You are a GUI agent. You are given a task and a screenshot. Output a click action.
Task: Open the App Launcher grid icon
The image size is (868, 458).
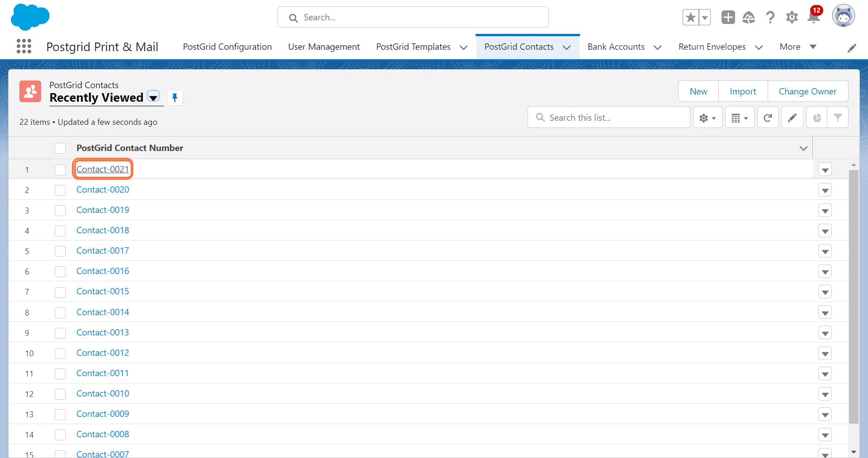point(24,47)
